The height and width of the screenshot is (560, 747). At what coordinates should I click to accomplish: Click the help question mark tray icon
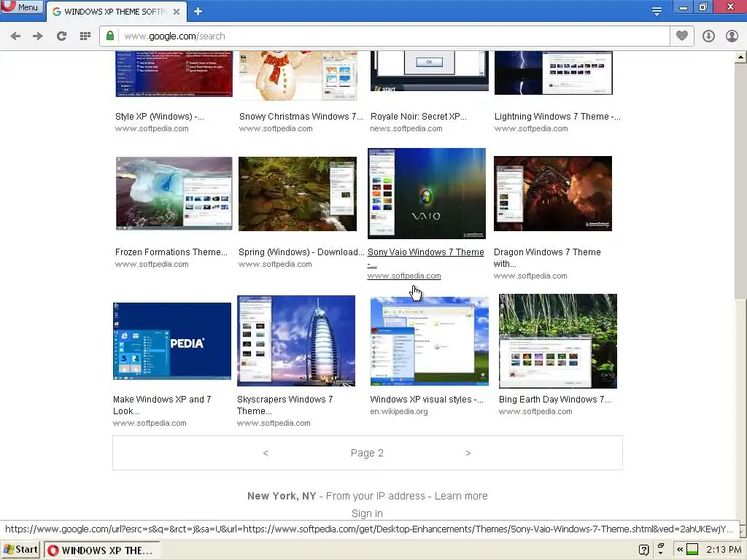click(x=643, y=550)
